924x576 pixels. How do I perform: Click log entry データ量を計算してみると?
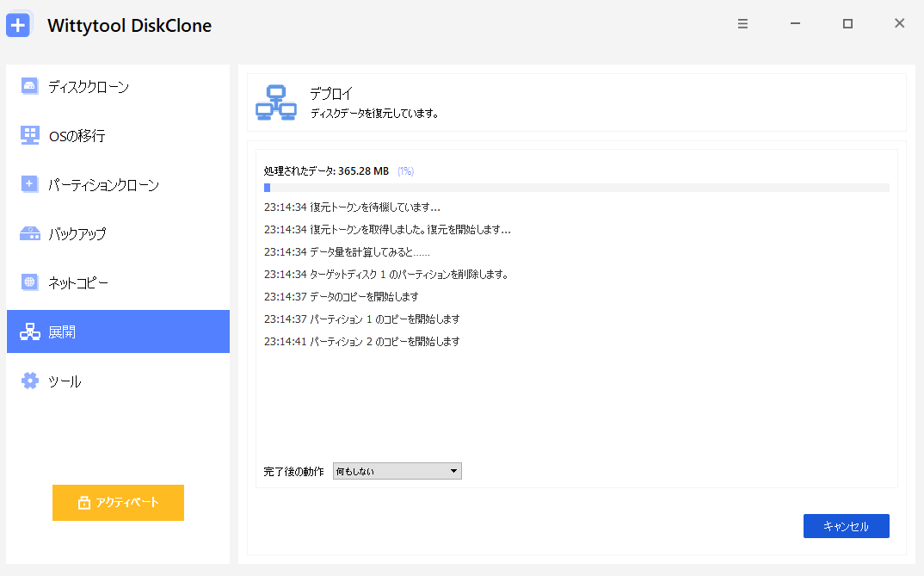pos(347,251)
